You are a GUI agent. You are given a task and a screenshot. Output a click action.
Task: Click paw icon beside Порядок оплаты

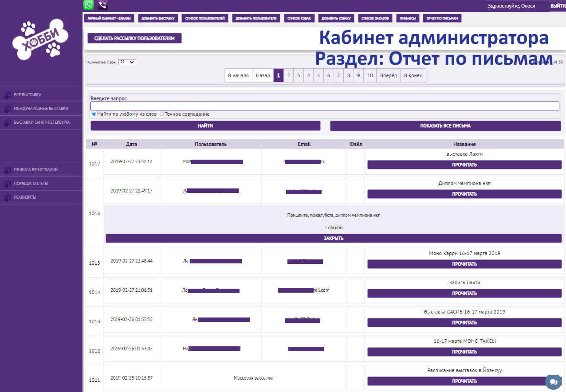coord(8,184)
